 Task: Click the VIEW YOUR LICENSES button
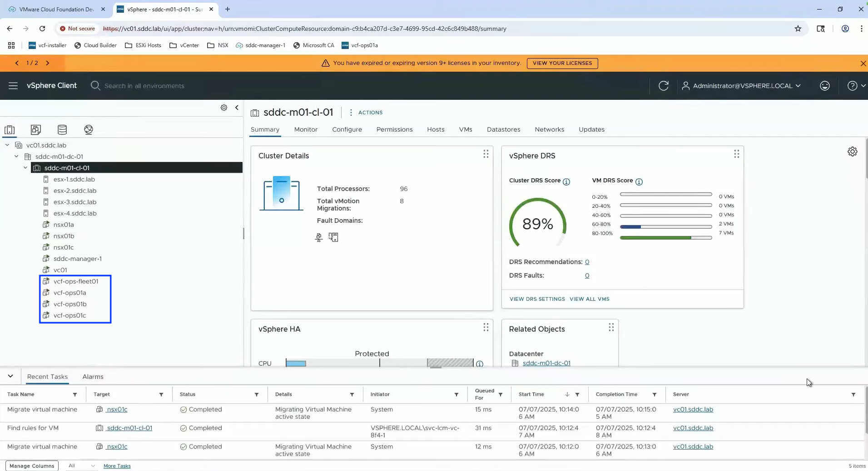pyautogui.click(x=562, y=63)
